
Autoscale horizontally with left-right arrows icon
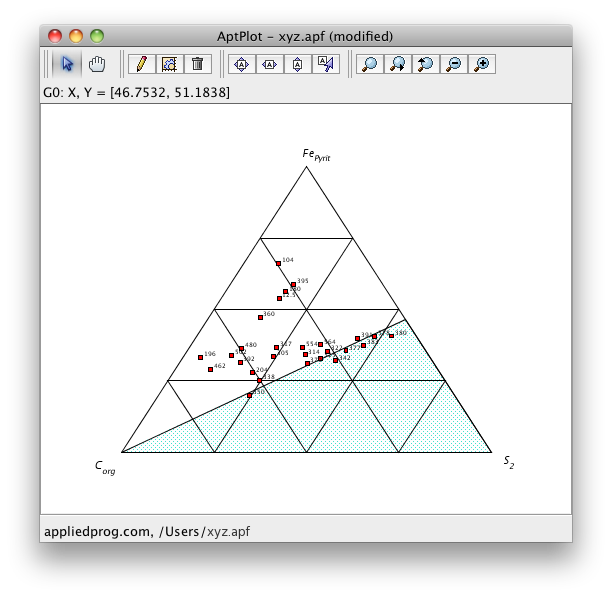[x=269, y=64]
